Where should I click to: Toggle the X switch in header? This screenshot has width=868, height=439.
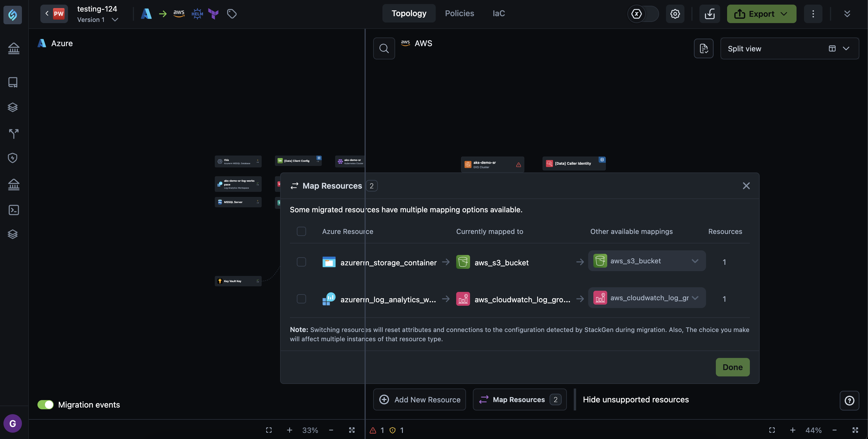[x=643, y=14]
